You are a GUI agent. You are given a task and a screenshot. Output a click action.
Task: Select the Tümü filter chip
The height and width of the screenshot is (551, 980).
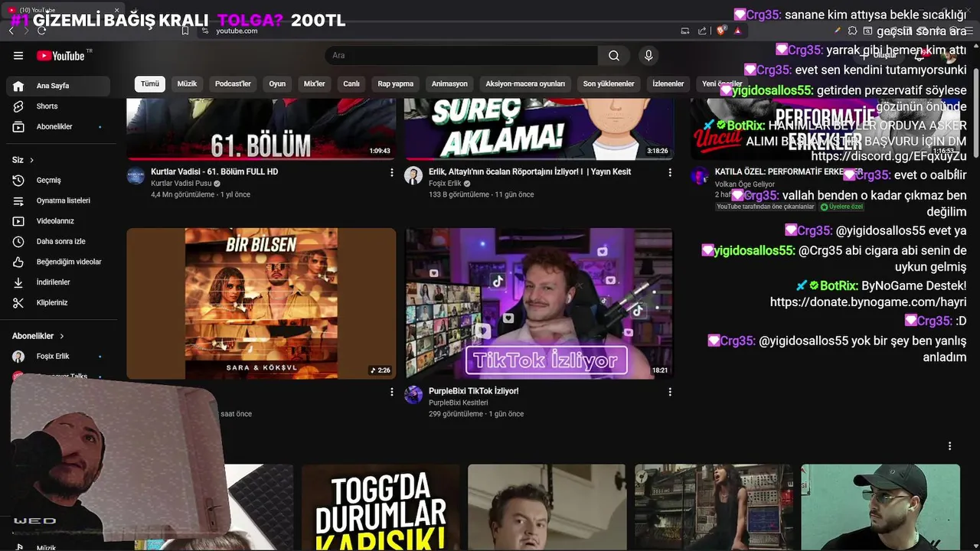point(150,84)
